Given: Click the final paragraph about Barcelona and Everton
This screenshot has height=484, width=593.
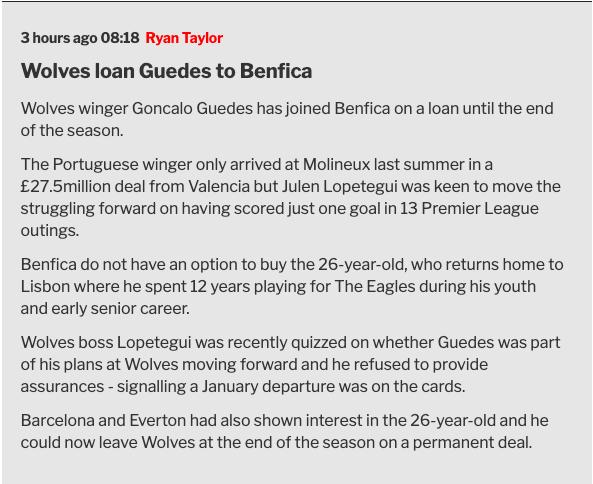Looking at the screenshot, I should (284, 431).
